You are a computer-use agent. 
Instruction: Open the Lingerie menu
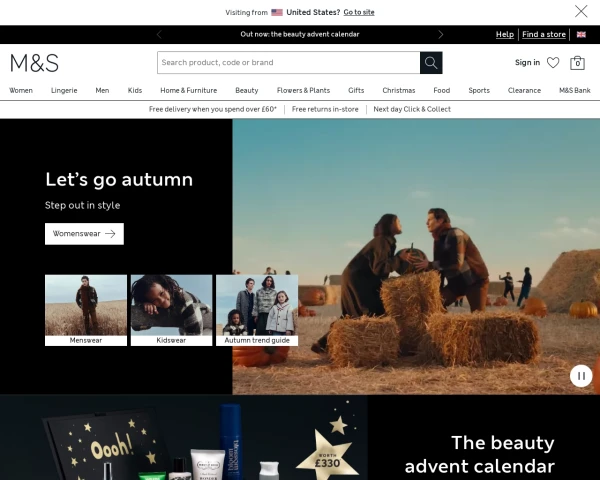click(x=64, y=91)
